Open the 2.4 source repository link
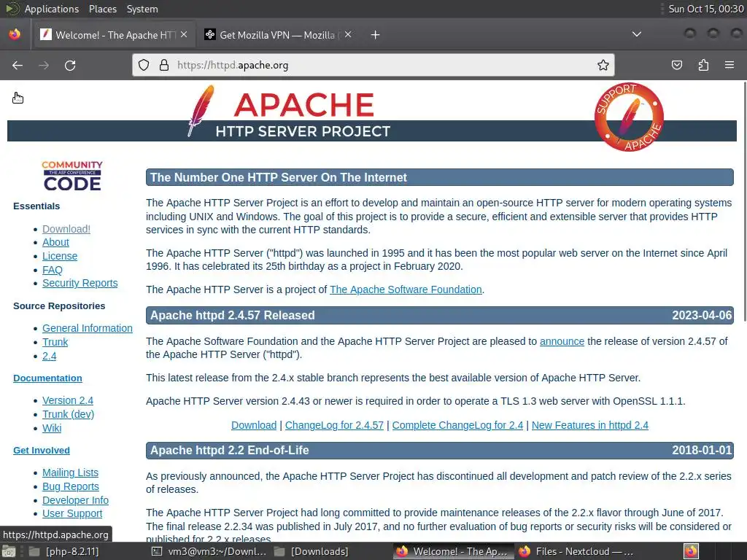Image resolution: width=747 pixels, height=560 pixels. [x=49, y=356]
